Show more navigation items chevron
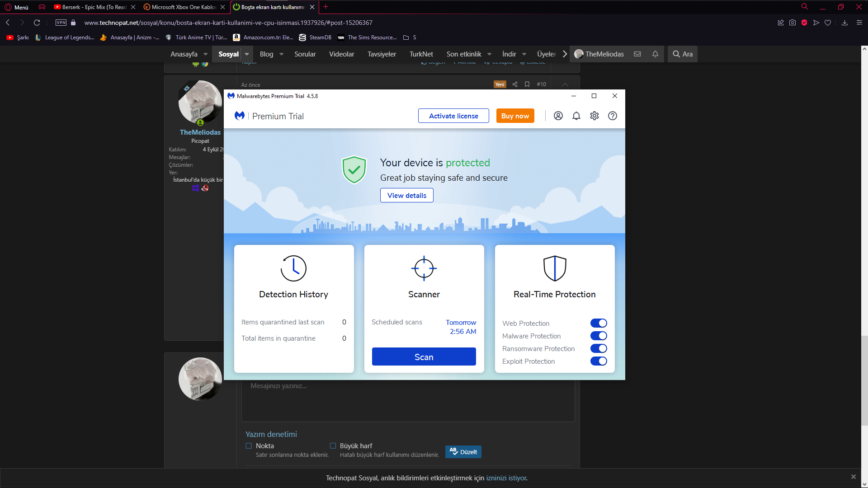This screenshot has width=868, height=488. click(565, 54)
